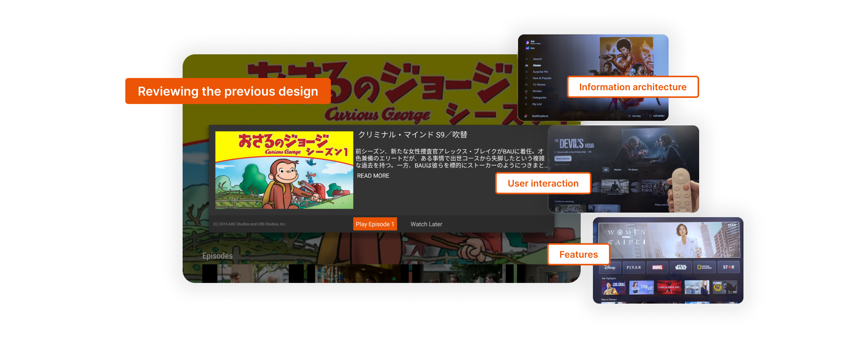Image resolution: width=868 pixels, height=338 pixels.
Task: Click the Surprise Me shuffle icon
Action: click(x=526, y=71)
